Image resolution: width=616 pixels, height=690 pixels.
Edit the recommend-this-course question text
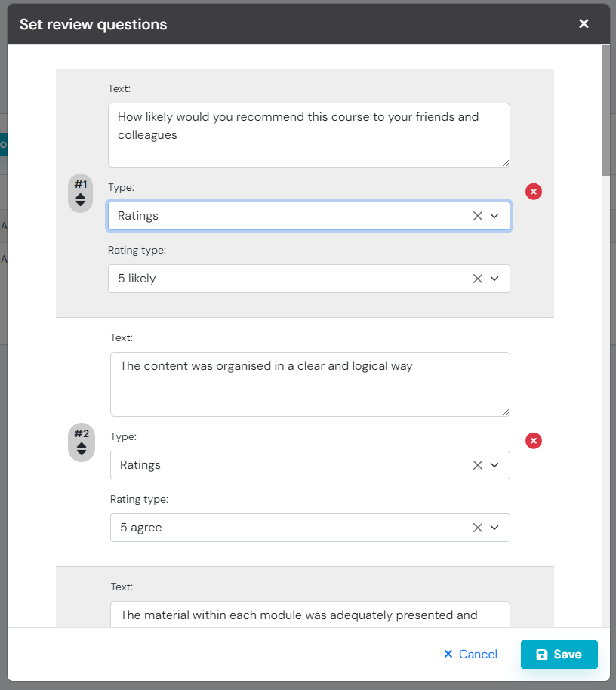308,134
